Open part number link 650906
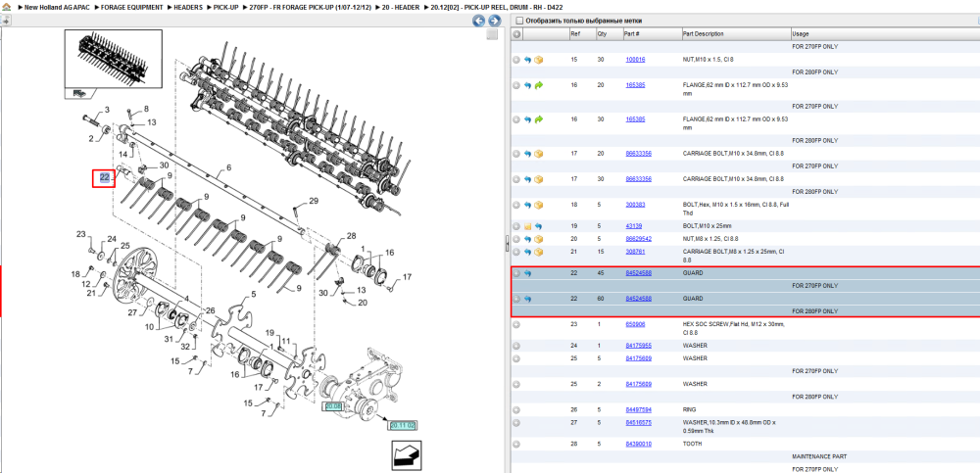Viewport: 980px width, 473px height. (x=635, y=324)
